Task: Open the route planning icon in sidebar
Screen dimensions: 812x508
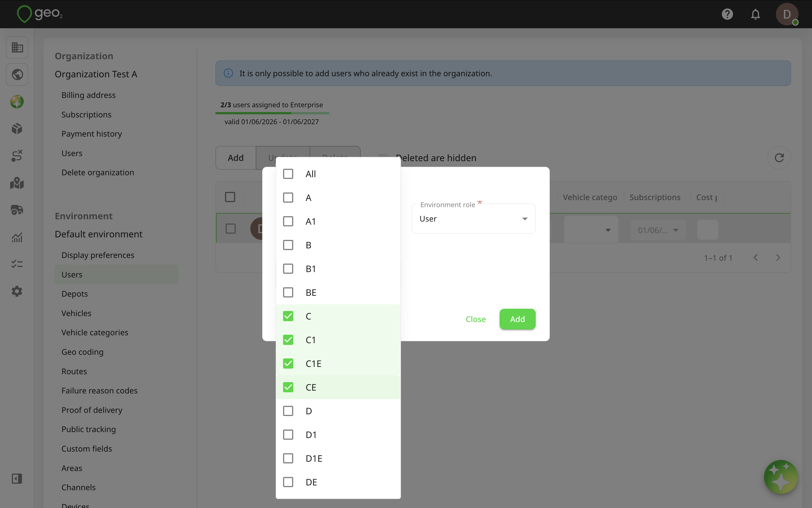Action: click(17, 156)
